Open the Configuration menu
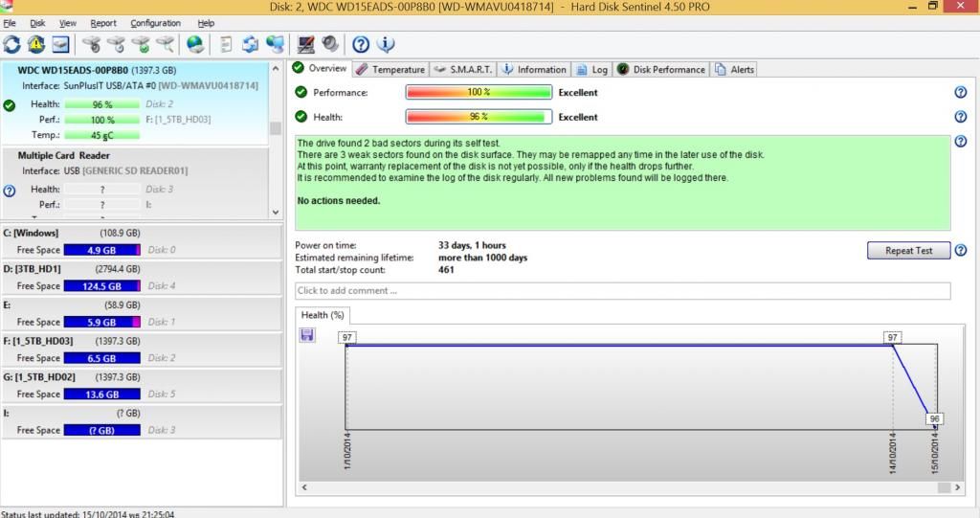 (155, 23)
